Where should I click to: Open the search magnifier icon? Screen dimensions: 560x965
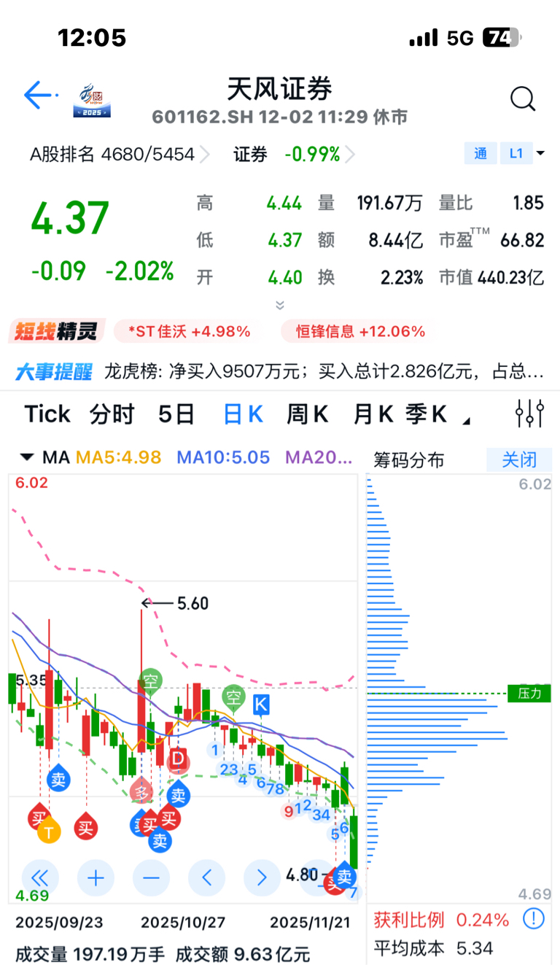coord(522,98)
